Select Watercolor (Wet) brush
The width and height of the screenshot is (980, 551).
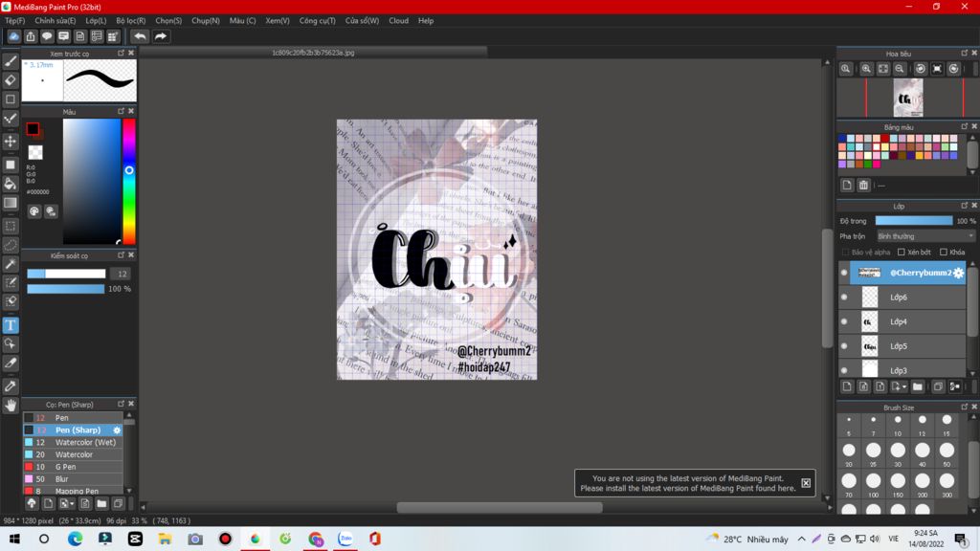[73, 442]
